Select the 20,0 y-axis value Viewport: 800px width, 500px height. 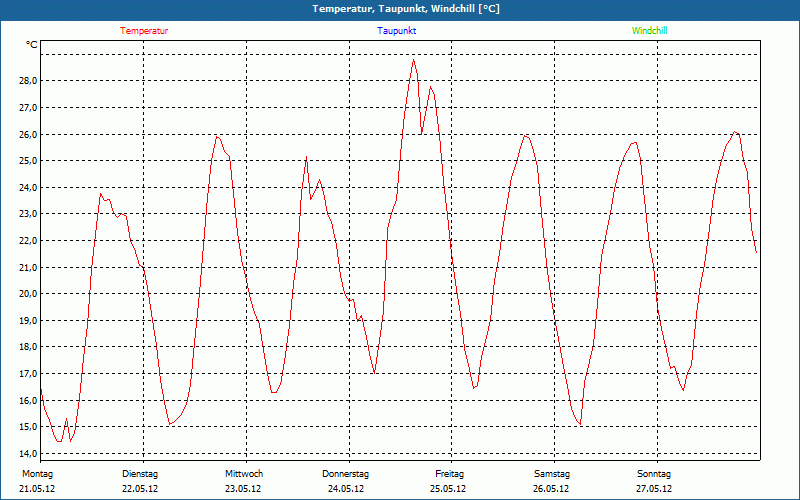tap(28, 294)
